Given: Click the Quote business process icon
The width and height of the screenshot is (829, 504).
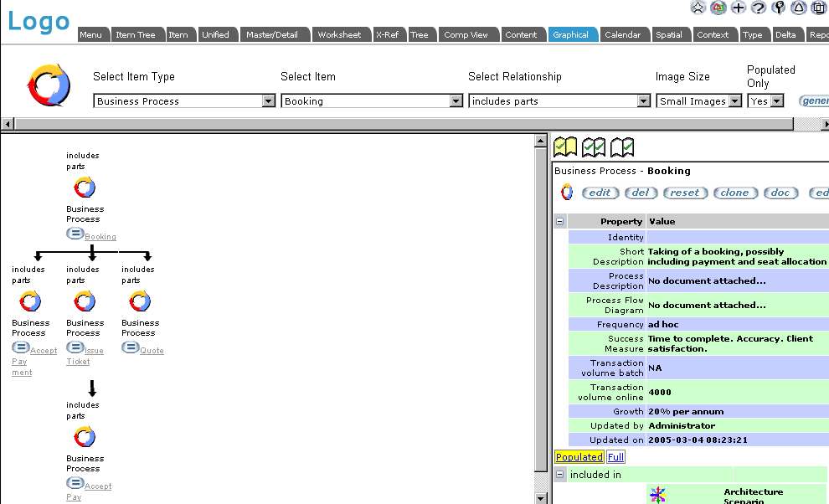Looking at the screenshot, I should (x=140, y=301).
